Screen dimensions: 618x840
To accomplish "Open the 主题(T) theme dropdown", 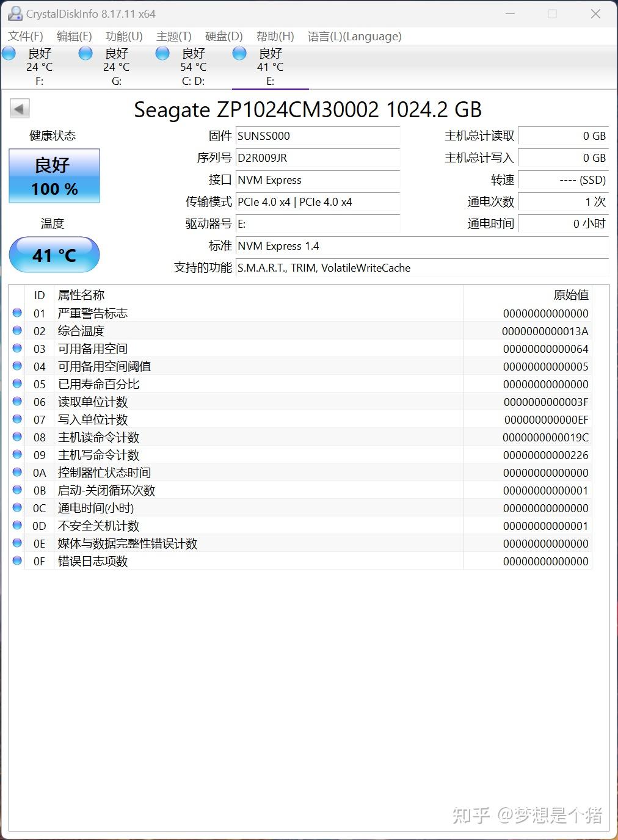I will (173, 36).
